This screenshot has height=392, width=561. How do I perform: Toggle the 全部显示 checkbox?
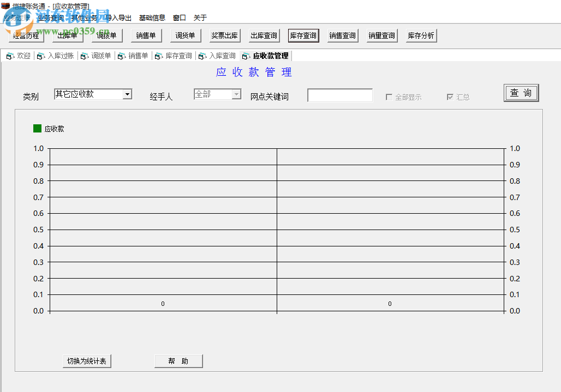tap(389, 97)
